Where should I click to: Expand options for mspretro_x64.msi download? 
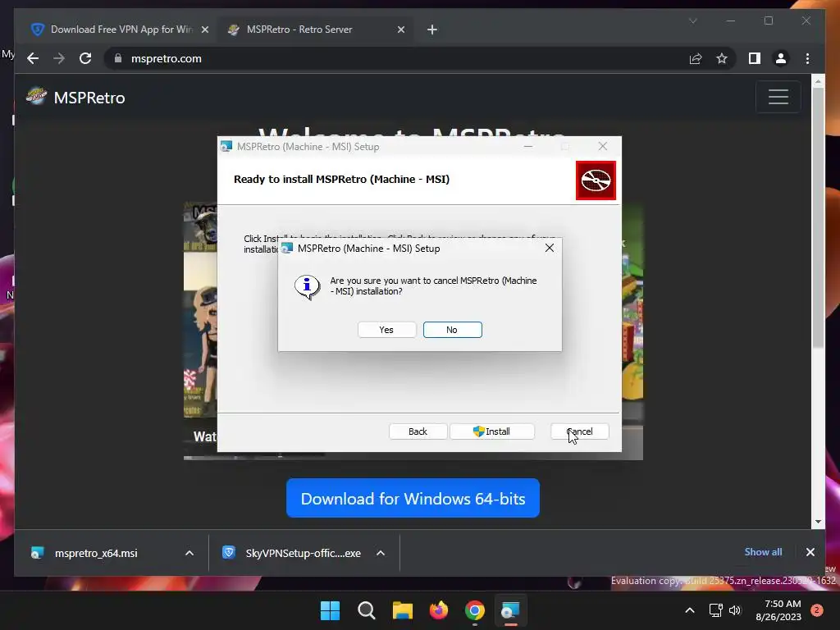click(189, 553)
